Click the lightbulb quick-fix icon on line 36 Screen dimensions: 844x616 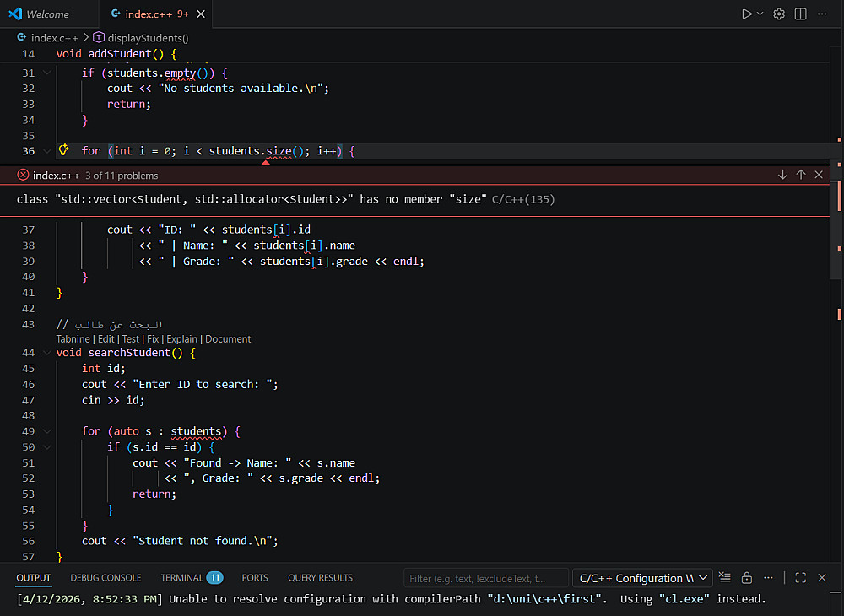tap(62, 150)
